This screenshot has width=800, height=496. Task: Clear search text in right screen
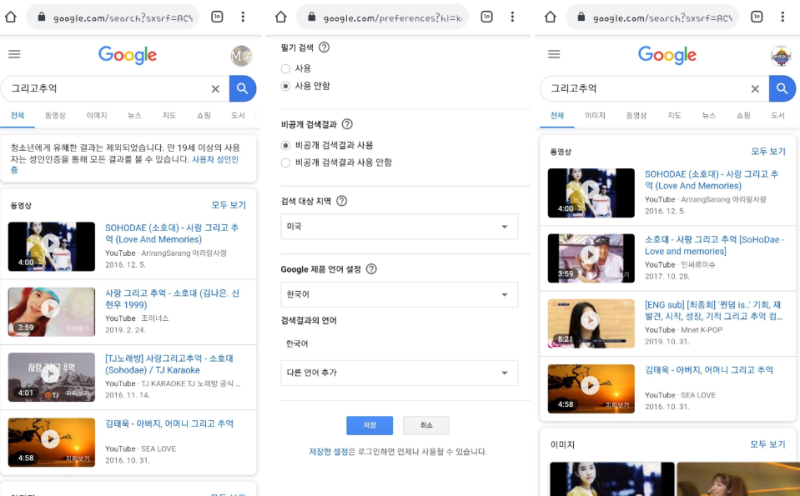coord(755,89)
